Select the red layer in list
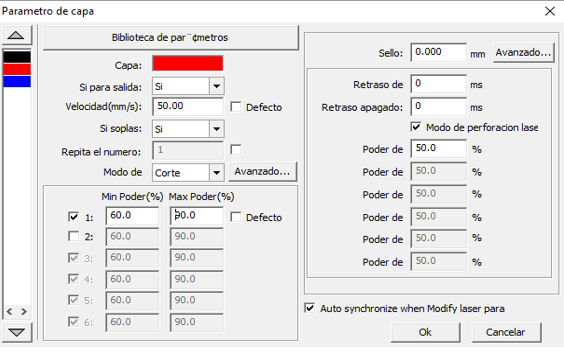Screen dimensions: 564x361 point(17,69)
